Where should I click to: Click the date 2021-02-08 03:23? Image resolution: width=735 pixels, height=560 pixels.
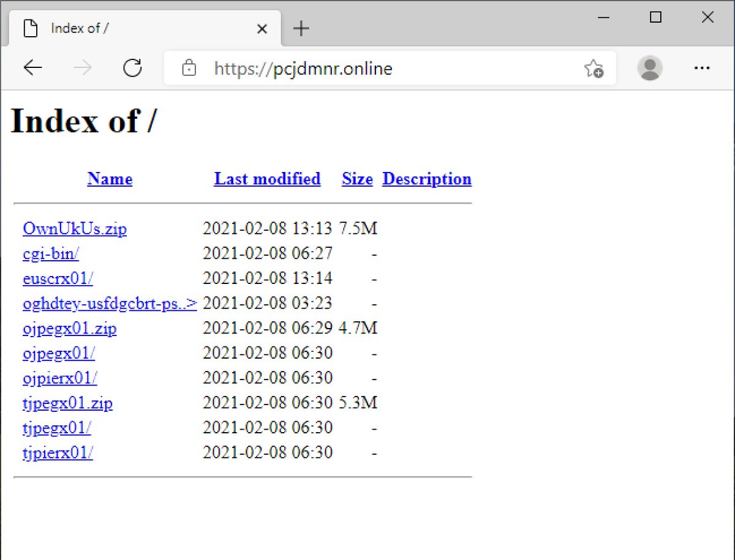click(x=268, y=304)
